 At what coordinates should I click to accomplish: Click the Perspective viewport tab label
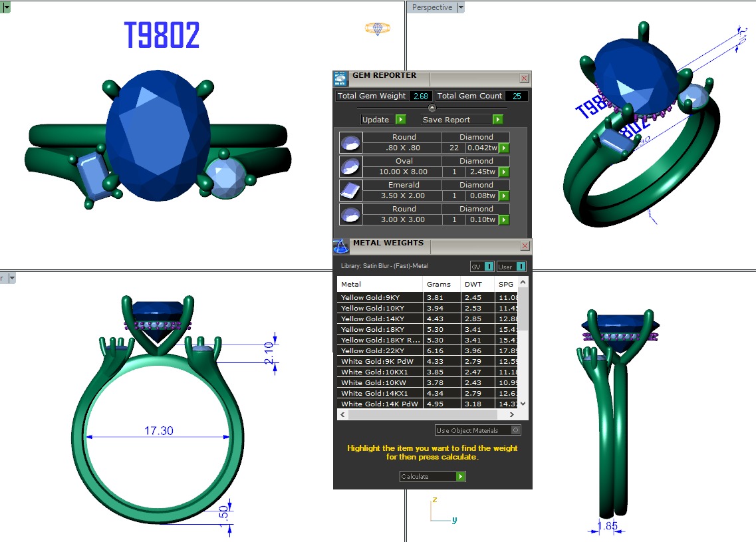432,7
